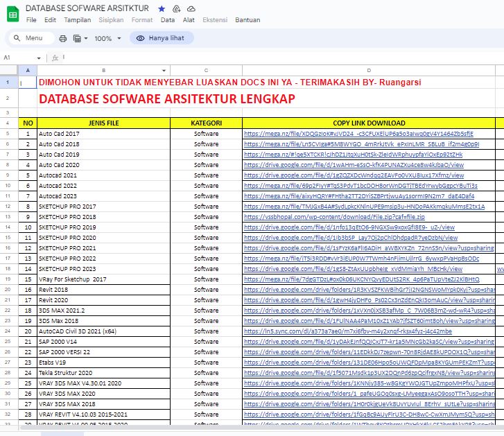Open the Edit menu
The height and width of the screenshot is (436, 504).
(50, 20)
